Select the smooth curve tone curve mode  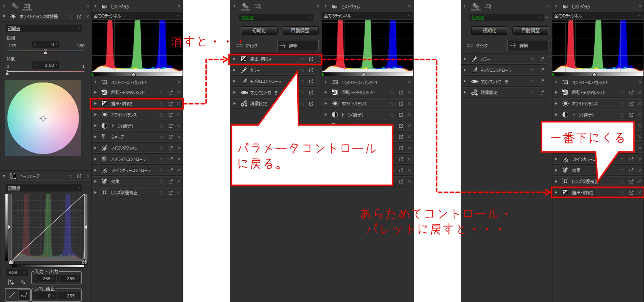click(24, 295)
